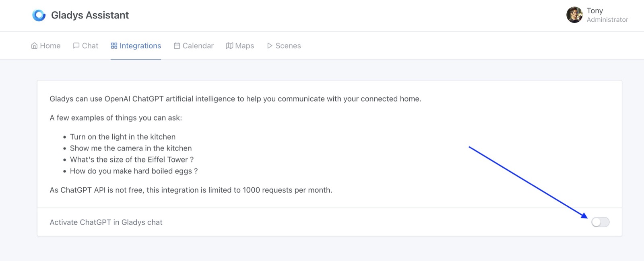Viewport: 644px width, 261px height.
Task: Open the Chat tab
Action: (90, 46)
